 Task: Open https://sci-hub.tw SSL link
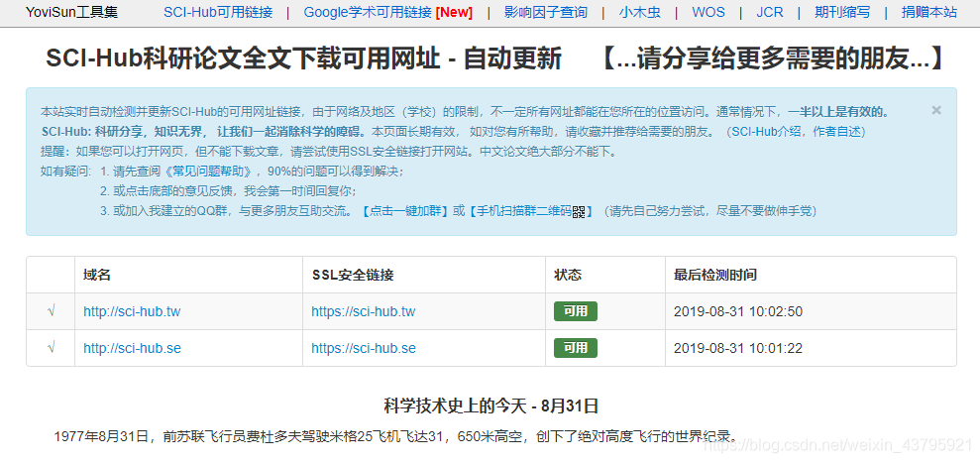click(363, 311)
